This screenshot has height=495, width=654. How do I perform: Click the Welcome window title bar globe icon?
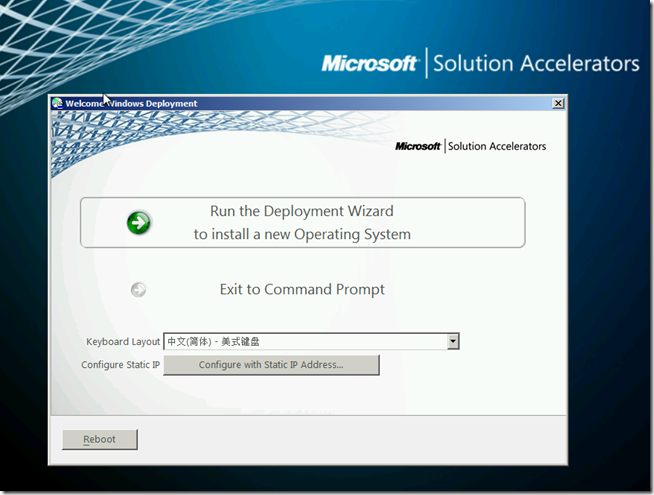point(58,103)
